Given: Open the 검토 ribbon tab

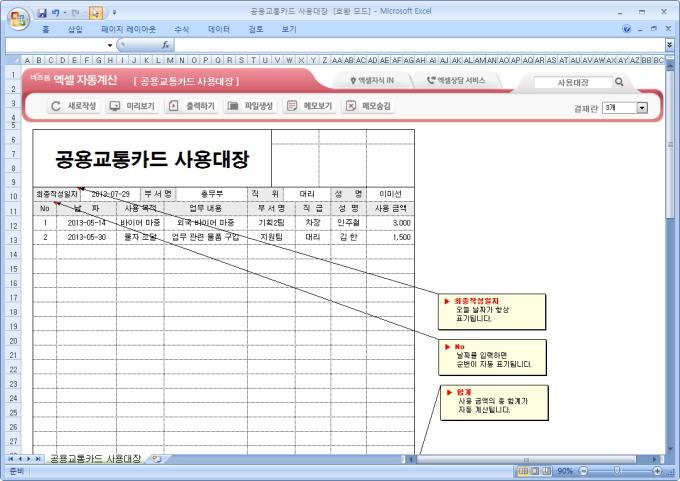Looking at the screenshot, I should click(x=256, y=29).
